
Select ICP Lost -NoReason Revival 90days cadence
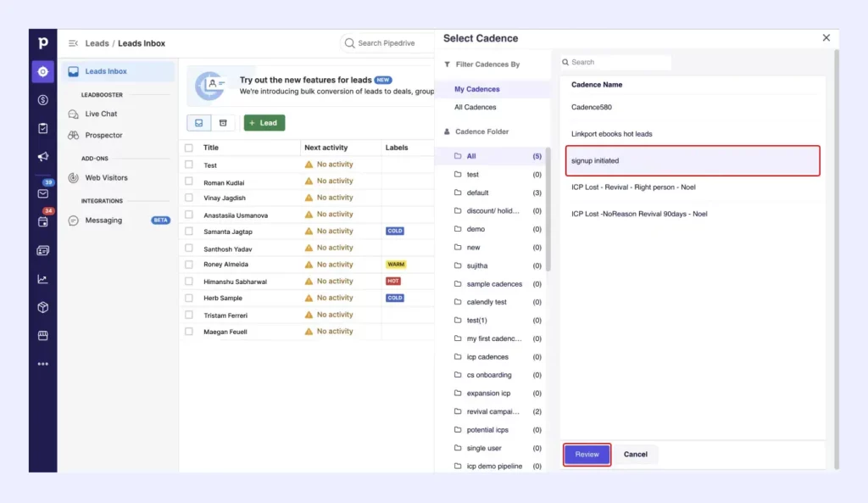click(x=693, y=214)
